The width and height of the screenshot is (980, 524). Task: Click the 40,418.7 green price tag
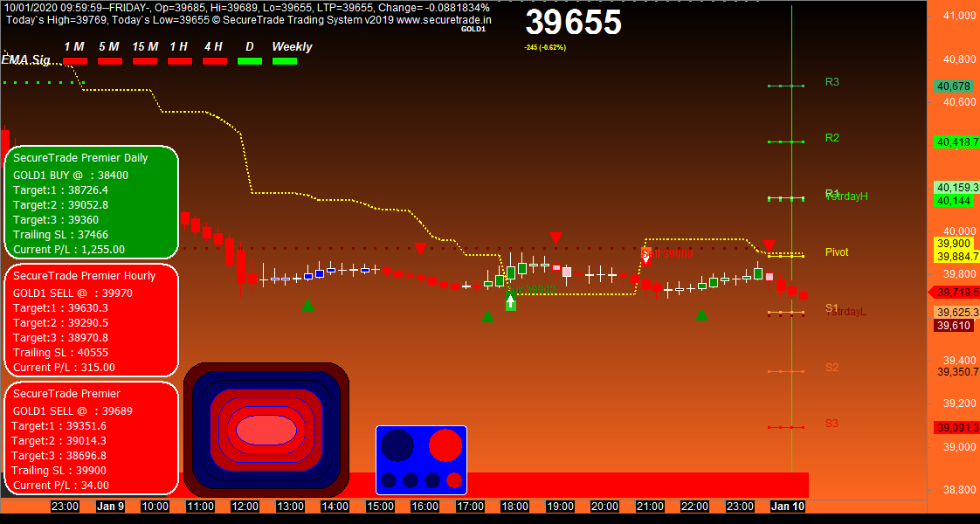[x=956, y=142]
